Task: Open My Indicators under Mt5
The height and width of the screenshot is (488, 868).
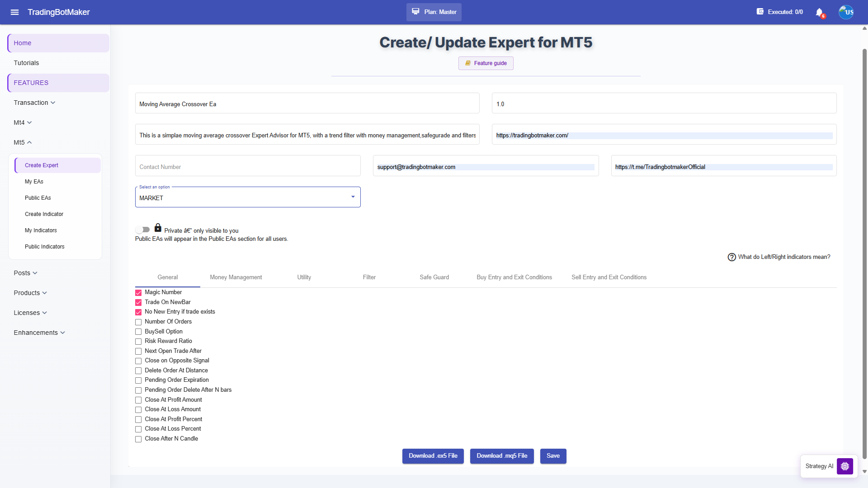Action: pos(58,230)
